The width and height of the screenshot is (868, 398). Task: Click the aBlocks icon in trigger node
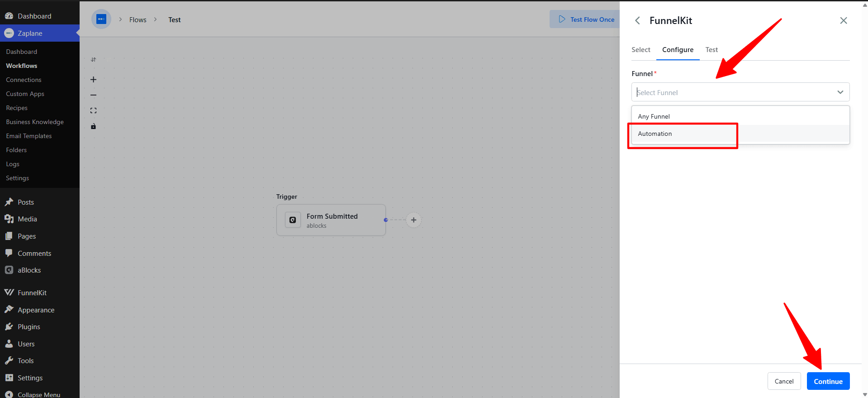[x=293, y=220]
